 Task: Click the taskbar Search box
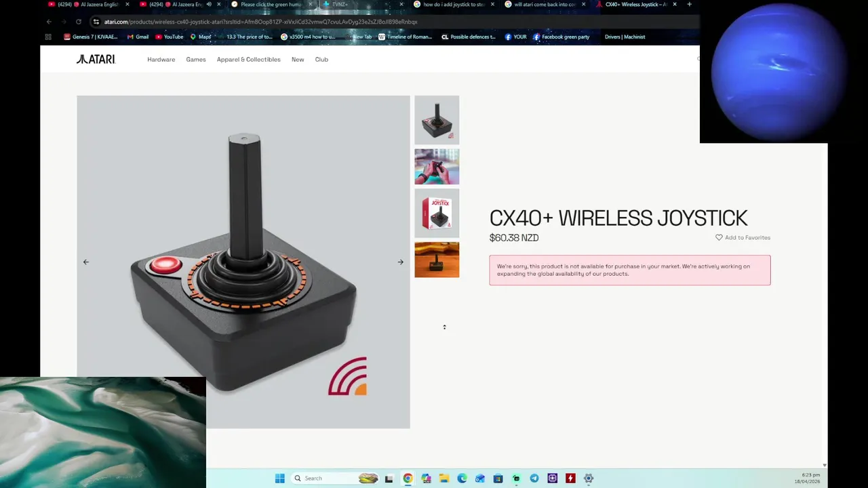pos(336,479)
